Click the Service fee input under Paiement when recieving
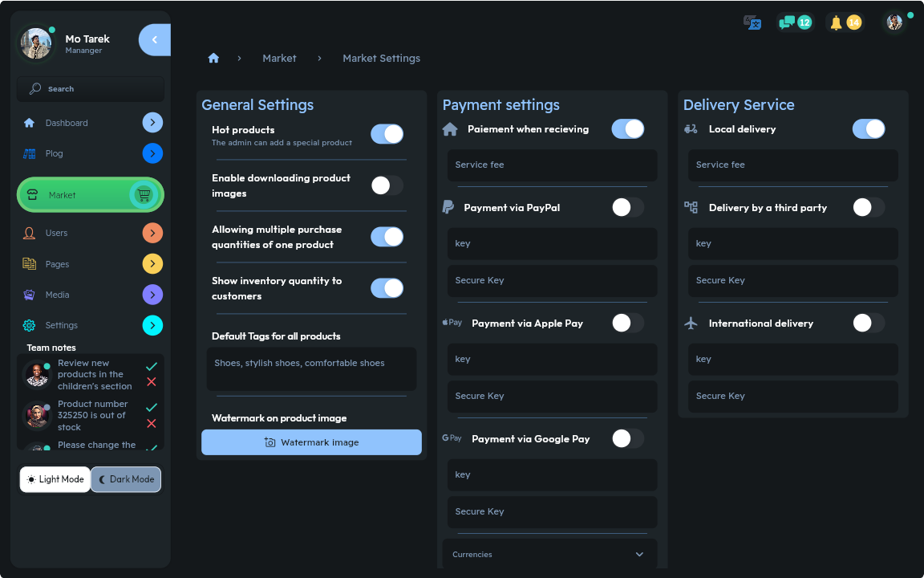 pyautogui.click(x=552, y=165)
